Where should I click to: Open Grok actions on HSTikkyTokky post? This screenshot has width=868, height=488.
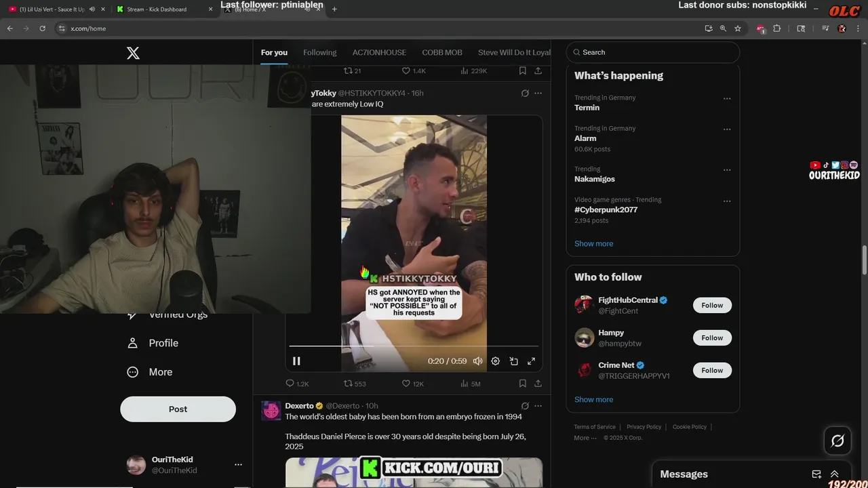[525, 94]
